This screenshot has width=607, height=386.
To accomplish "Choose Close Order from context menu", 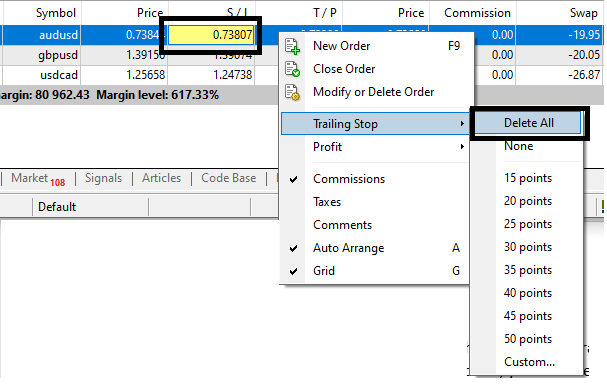I will tap(376, 69).
